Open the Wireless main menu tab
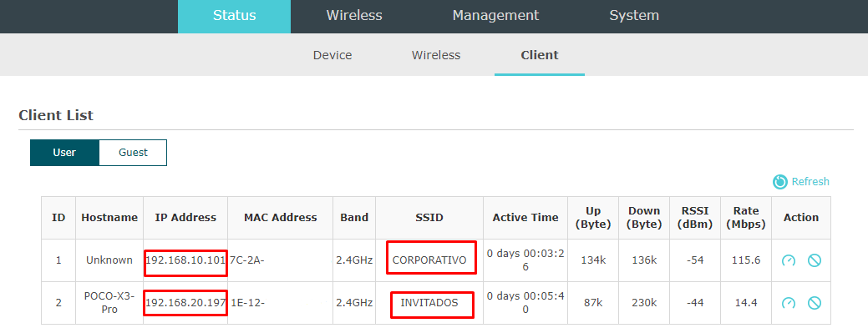Image resolution: width=868 pixels, height=333 pixels. [354, 16]
